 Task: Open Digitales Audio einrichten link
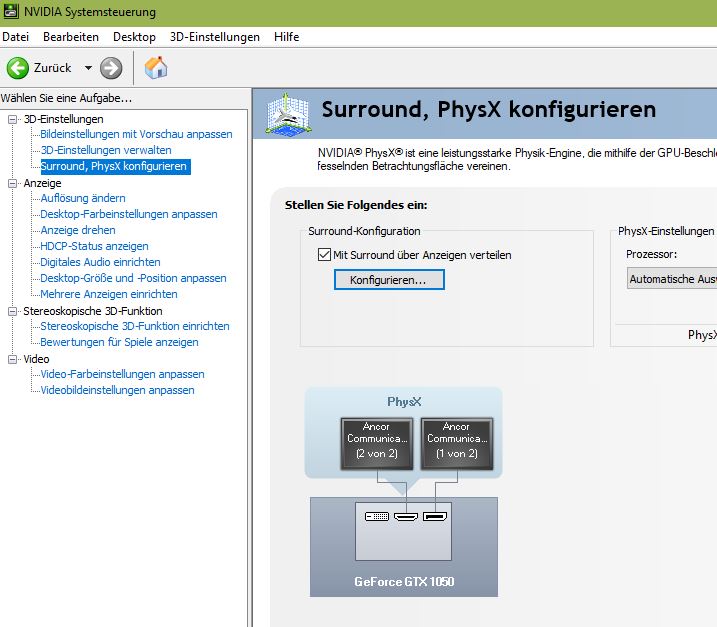[x=100, y=262]
